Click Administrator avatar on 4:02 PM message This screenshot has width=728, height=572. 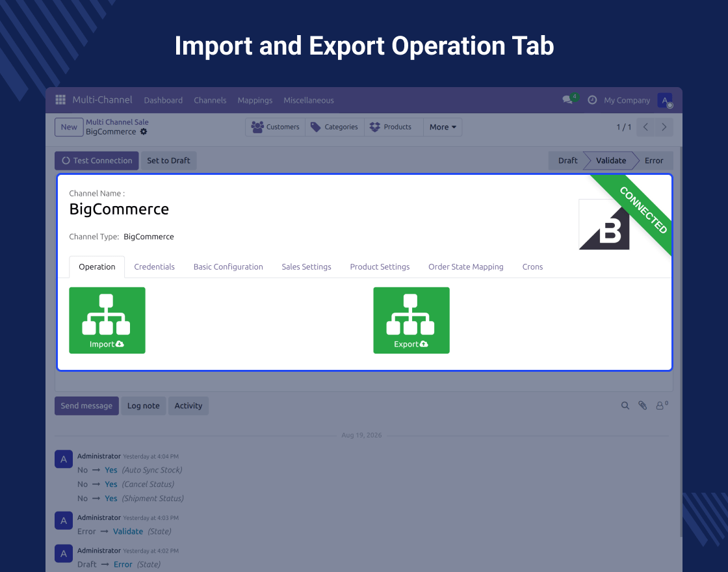[x=64, y=553]
